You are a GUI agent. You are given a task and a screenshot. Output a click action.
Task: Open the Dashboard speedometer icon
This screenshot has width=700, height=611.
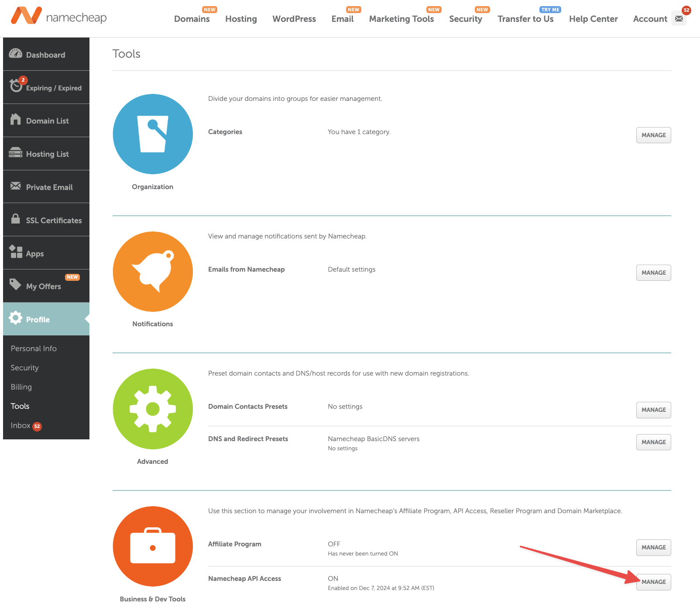tap(16, 54)
